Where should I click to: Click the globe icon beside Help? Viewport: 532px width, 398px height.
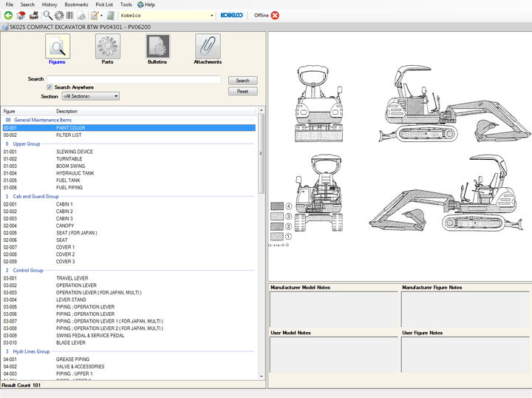(140, 4)
